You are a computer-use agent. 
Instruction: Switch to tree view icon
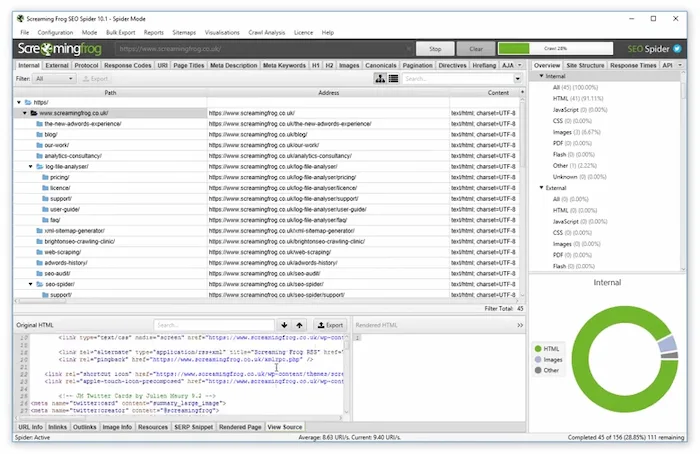click(380, 78)
